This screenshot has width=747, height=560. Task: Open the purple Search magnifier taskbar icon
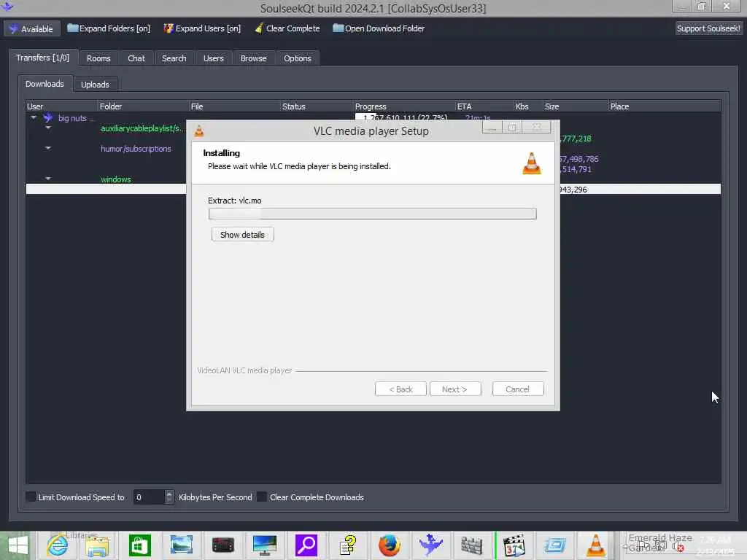306,545
